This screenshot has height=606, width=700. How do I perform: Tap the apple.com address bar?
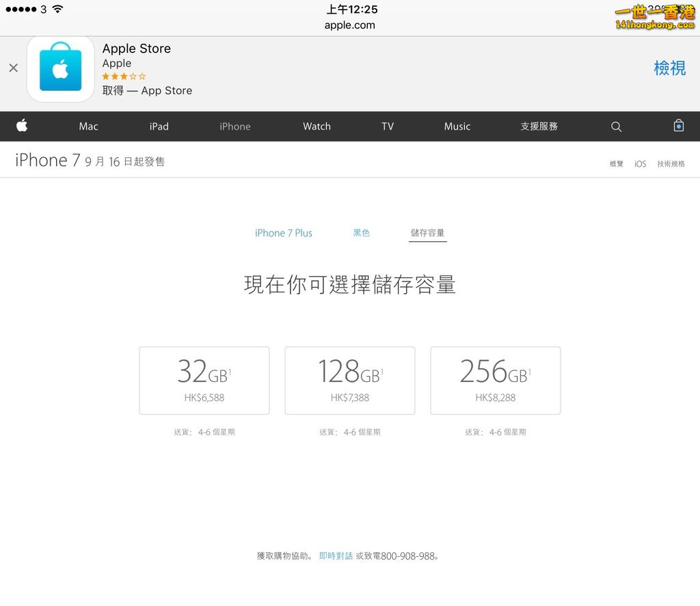(x=349, y=25)
